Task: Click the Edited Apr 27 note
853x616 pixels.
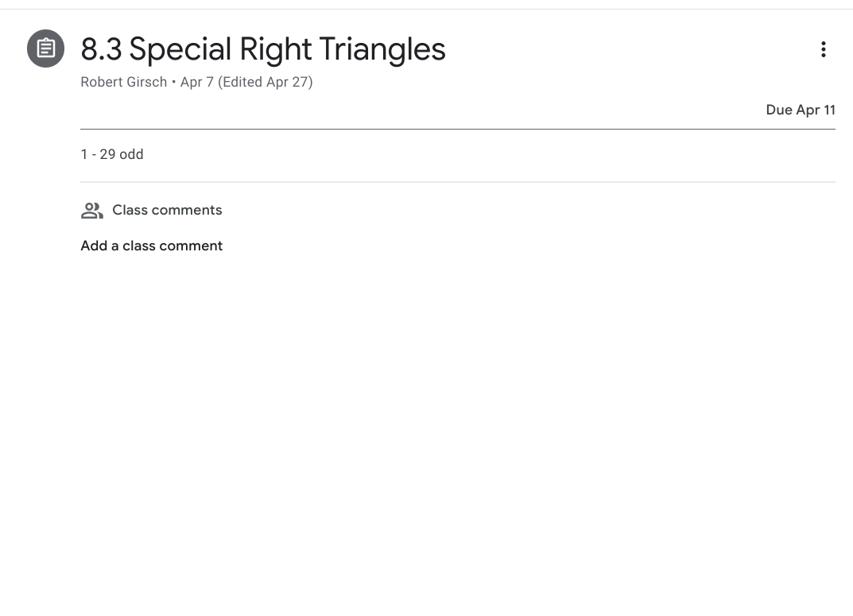Action: pos(266,82)
